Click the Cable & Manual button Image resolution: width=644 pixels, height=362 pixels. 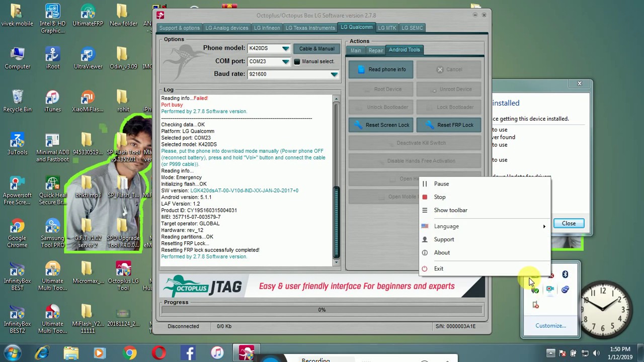(316, 49)
